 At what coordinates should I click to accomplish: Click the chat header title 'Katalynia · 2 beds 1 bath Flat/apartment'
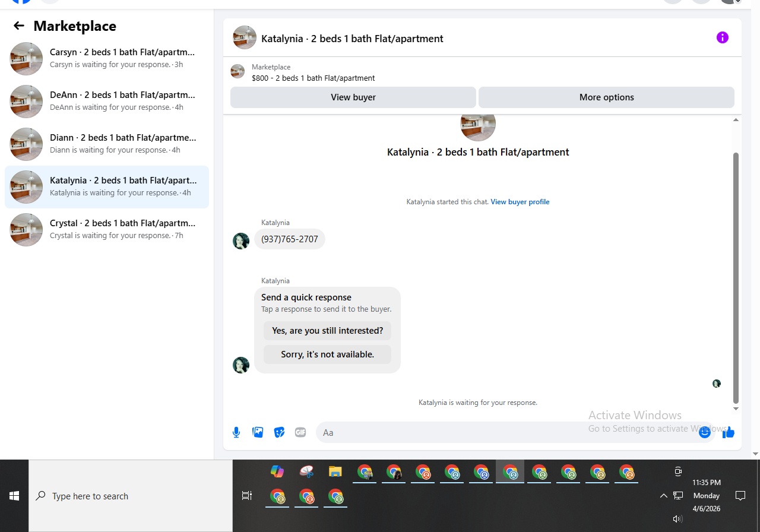(x=352, y=39)
